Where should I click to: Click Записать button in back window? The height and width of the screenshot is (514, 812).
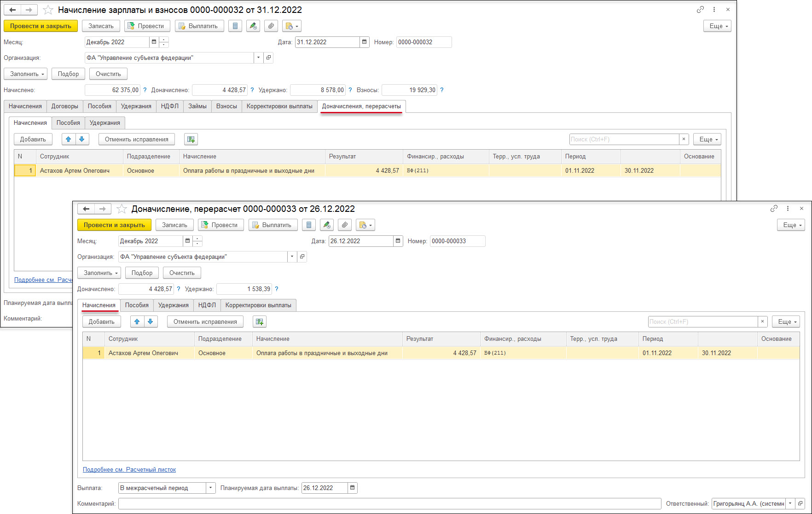tap(101, 26)
